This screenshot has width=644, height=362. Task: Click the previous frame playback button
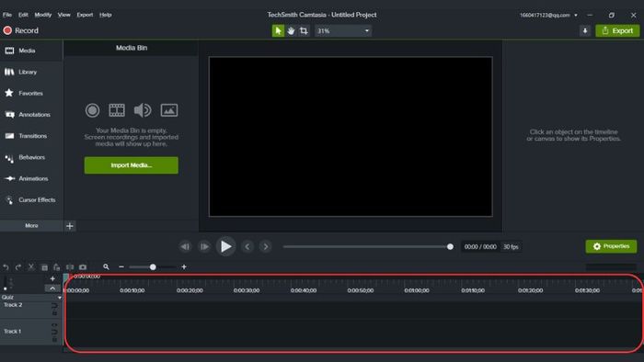click(185, 247)
